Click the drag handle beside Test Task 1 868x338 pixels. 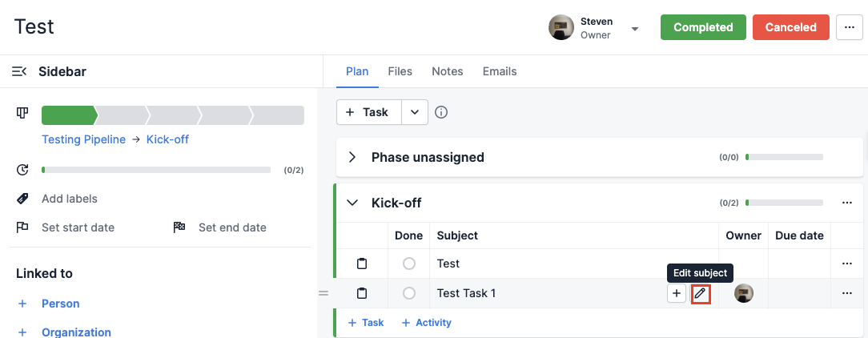click(x=323, y=293)
